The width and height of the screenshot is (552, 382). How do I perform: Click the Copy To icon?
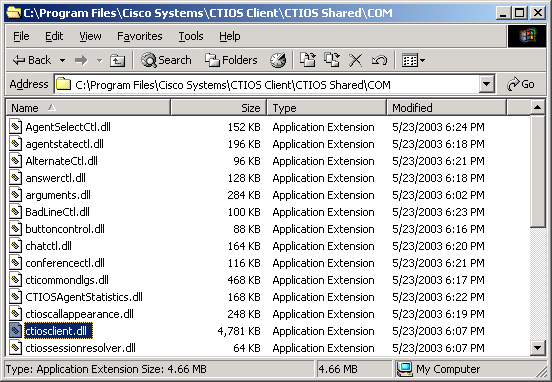pos(332,60)
